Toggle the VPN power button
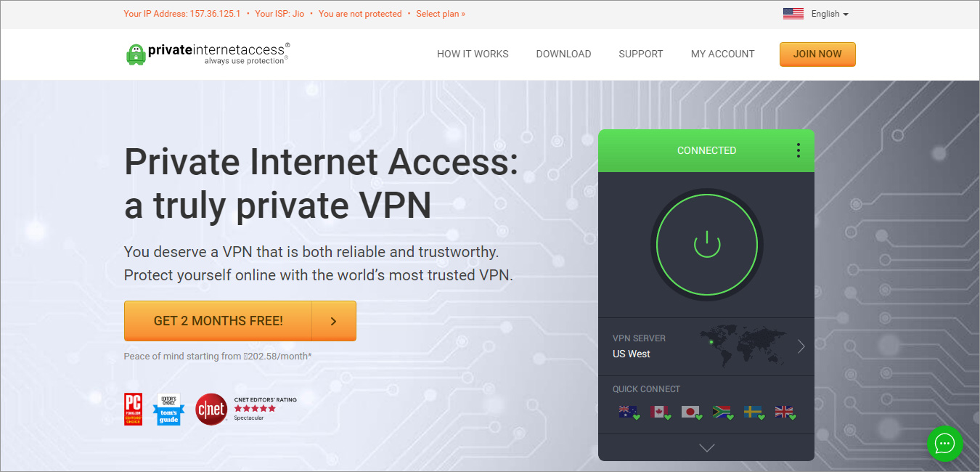Image resolution: width=980 pixels, height=472 pixels. 706,244
